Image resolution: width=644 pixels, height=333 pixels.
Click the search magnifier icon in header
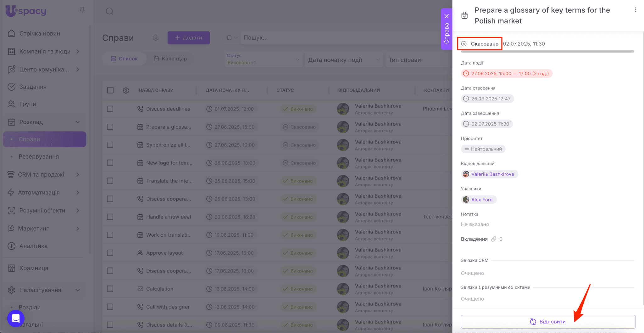(x=109, y=11)
